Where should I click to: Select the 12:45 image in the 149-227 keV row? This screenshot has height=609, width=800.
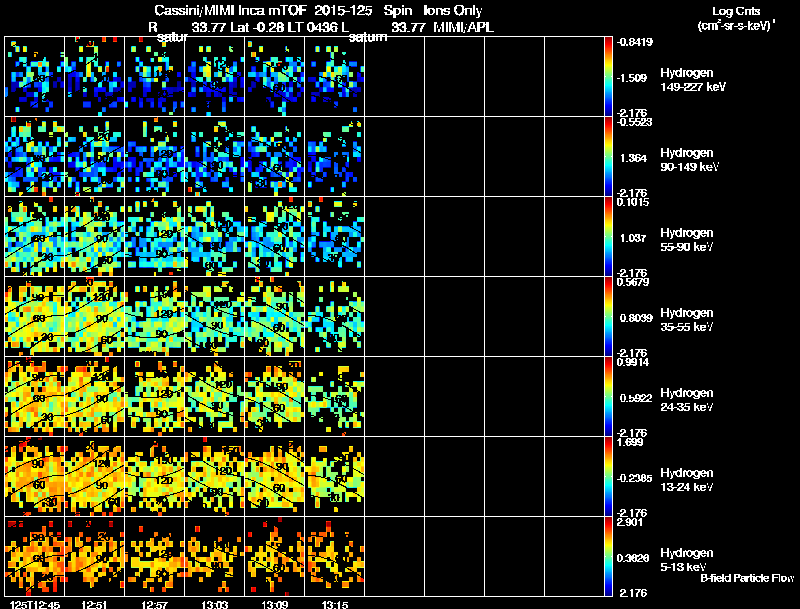click(x=35, y=76)
